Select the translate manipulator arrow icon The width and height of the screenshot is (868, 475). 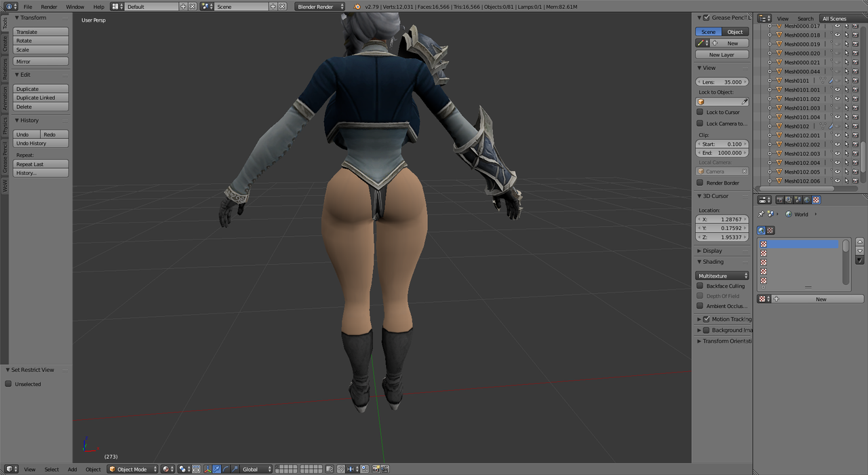coord(216,469)
